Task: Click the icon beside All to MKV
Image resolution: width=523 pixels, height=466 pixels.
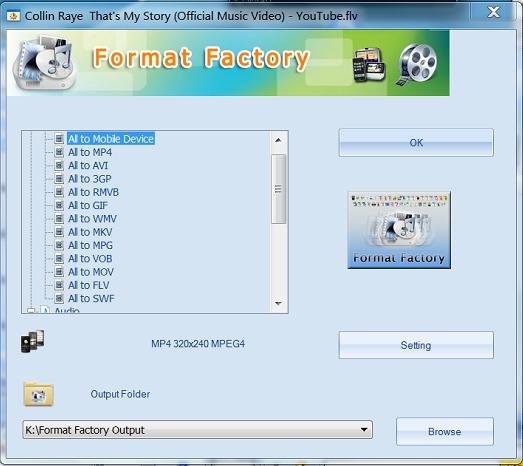Action: tap(59, 232)
